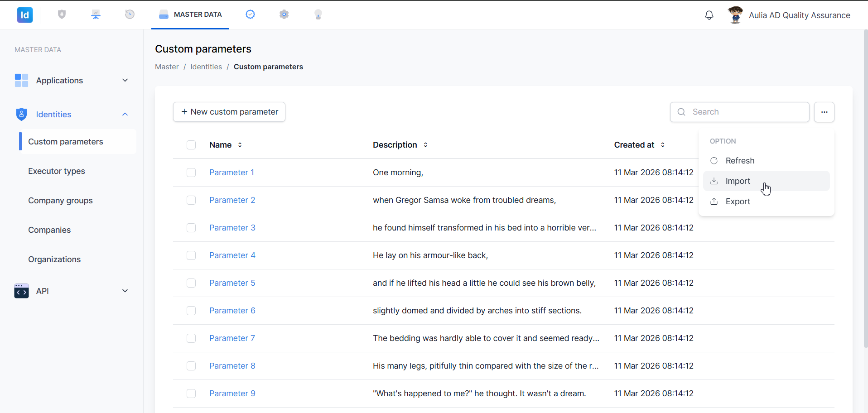Click the Refresh circular arrow icon
Image resolution: width=868 pixels, height=413 pixels.
[714, 161]
